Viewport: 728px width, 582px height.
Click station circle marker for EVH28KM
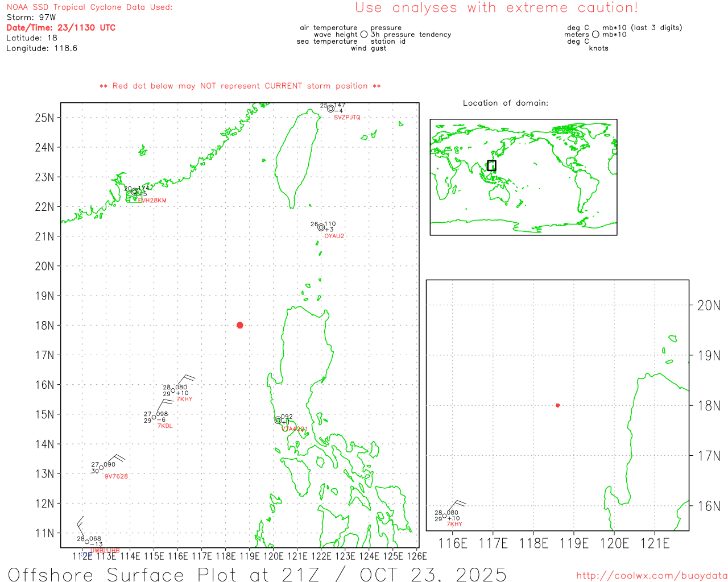coord(135,192)
